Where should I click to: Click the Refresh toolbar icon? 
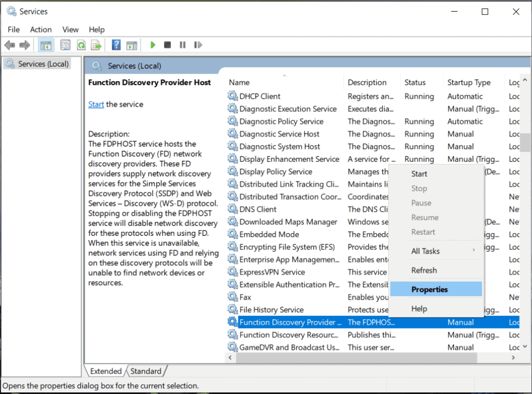[x=81, y=45]
